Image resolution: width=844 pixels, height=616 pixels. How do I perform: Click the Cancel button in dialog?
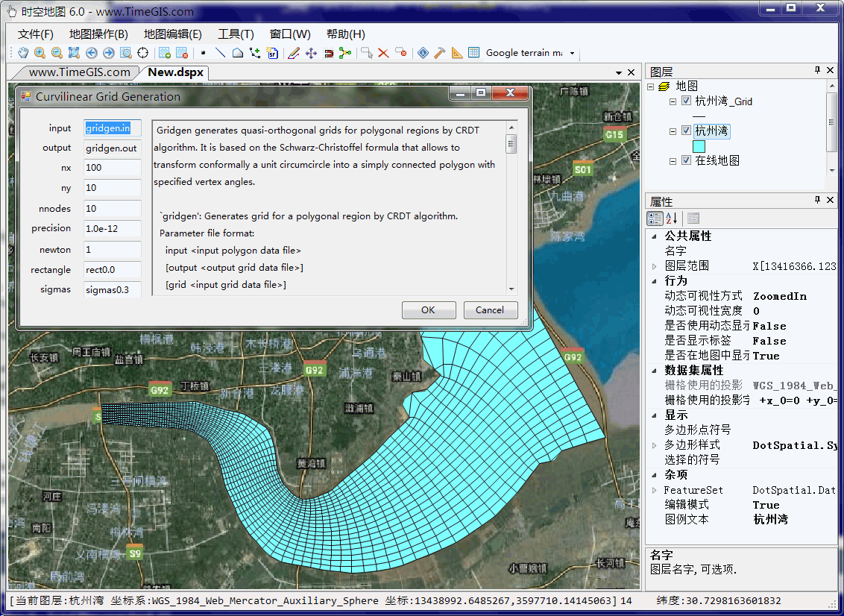tap(490, 310)
